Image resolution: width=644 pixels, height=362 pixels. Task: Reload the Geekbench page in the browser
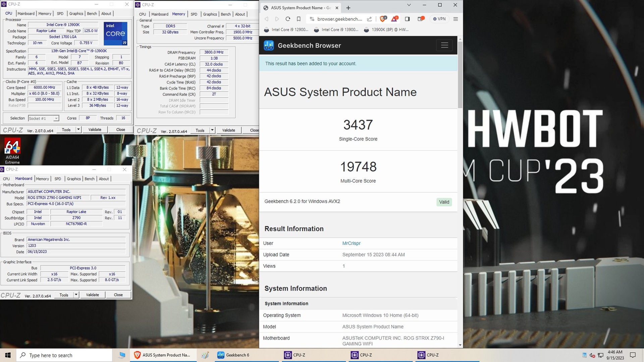point(288,19)
